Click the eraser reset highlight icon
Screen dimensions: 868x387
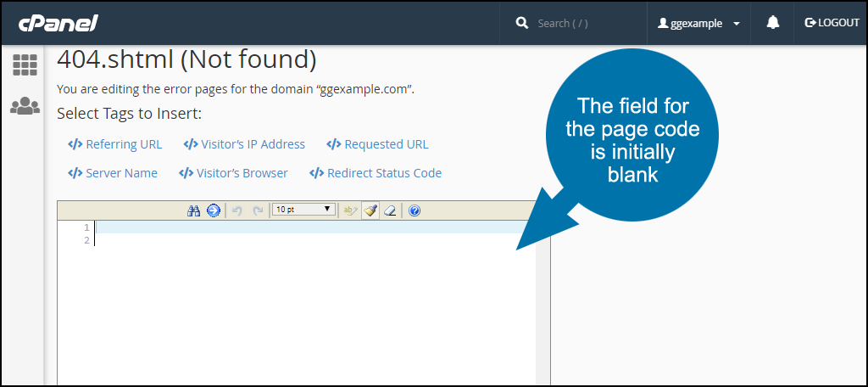coord(390,210)
